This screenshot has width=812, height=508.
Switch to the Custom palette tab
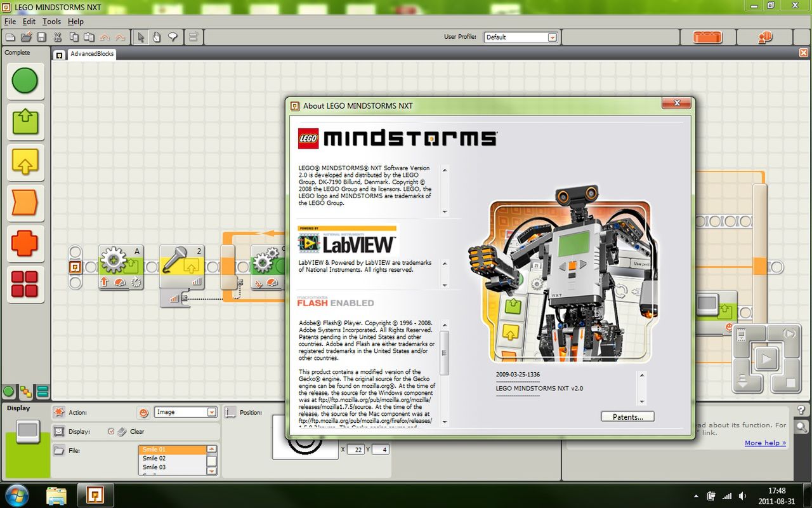43,392
